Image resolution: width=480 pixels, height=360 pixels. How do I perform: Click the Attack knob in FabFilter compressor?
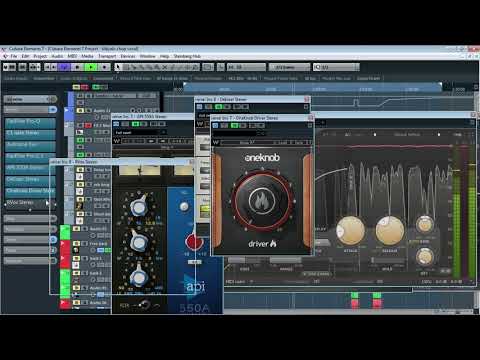tap(350, 231)
